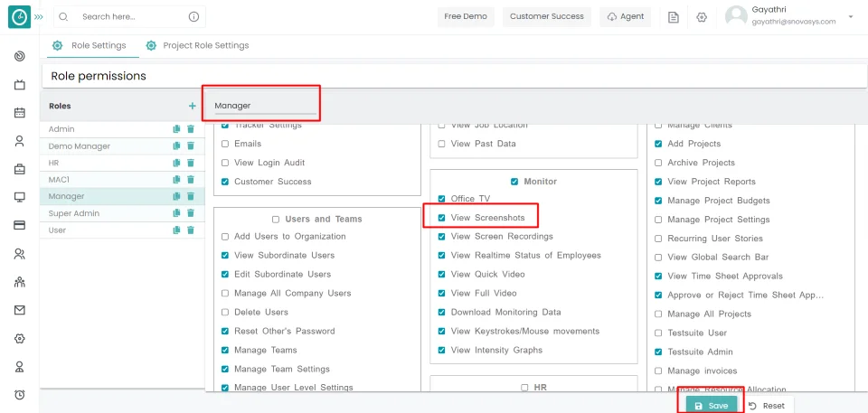The height and width of the screenshot is (413, 868).
Task: Click the plus icon to add a role
Action: pyautogui.click(x=192, y=107)
